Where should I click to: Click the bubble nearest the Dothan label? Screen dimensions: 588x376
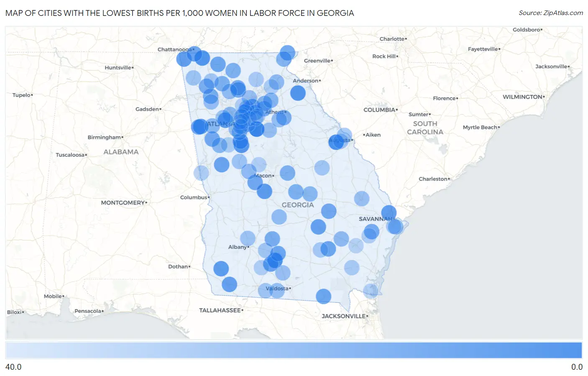coord(221,269)
